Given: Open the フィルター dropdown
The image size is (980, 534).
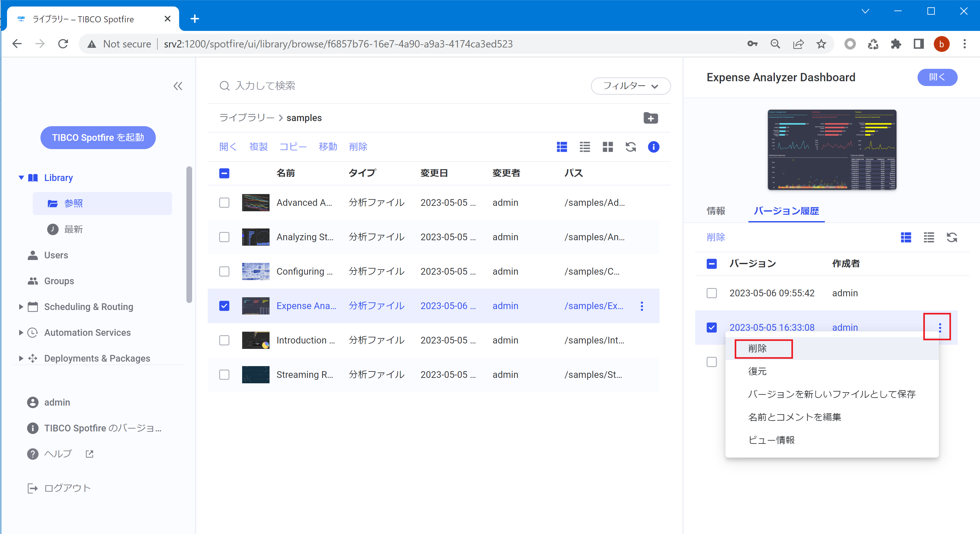Looking at the screenshot, I should click(x=631, y=86).
